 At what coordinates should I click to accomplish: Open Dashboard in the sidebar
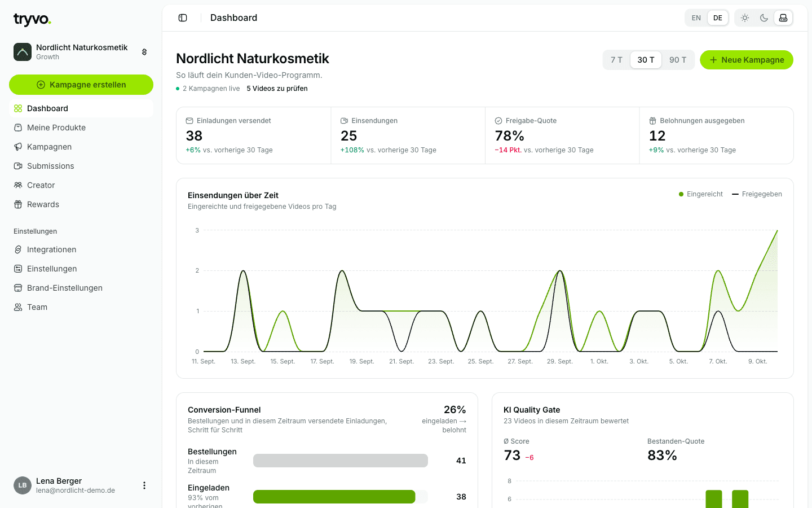click(81, 108)
